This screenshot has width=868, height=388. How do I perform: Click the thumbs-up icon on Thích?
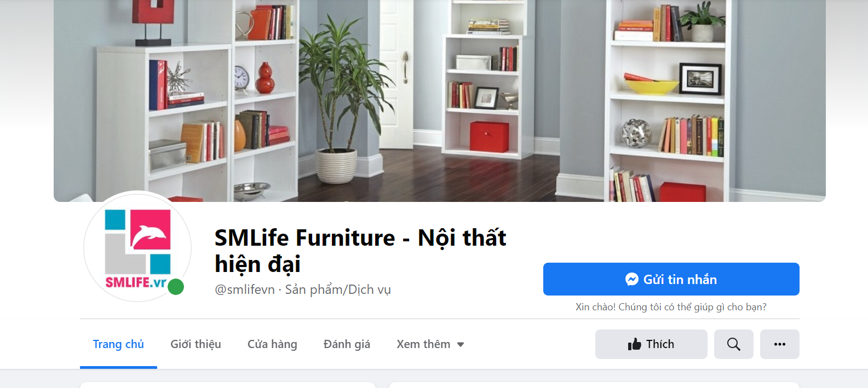(635, 344)
